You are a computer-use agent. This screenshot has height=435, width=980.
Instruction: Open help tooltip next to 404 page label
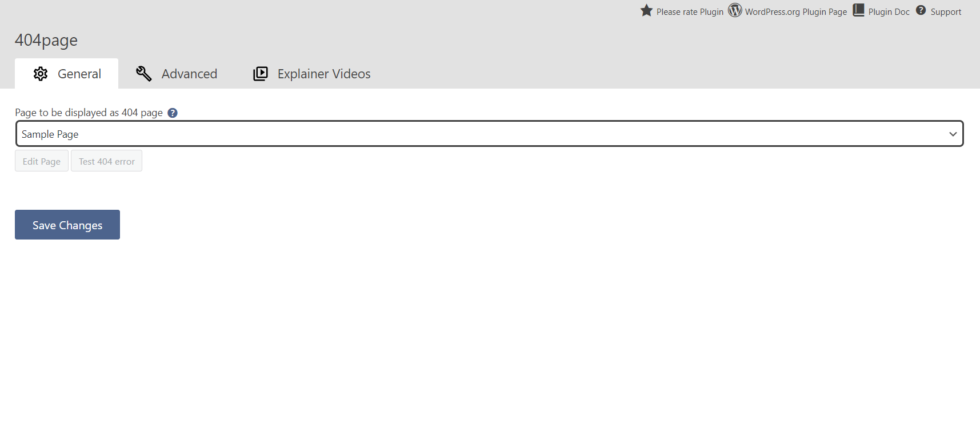[173, 113]
